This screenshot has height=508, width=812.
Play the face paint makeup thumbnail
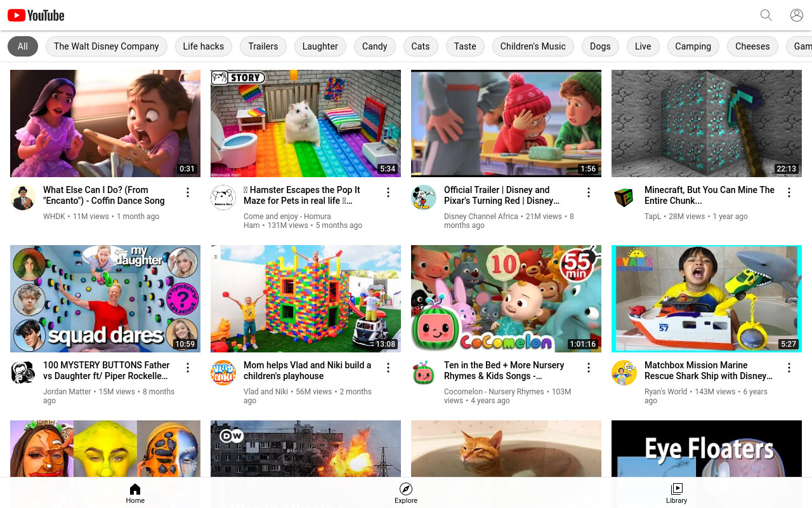(x=105, y=448)
